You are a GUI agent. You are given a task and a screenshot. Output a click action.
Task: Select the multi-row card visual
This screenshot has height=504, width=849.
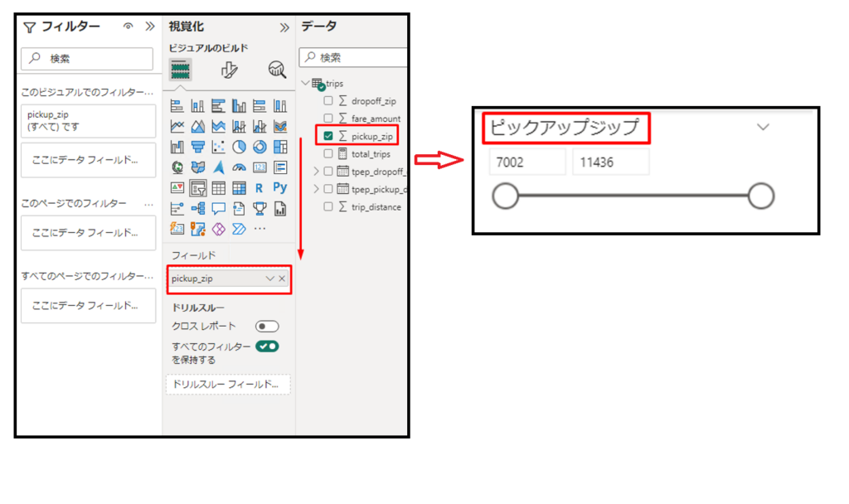click(x=280, y=167)
